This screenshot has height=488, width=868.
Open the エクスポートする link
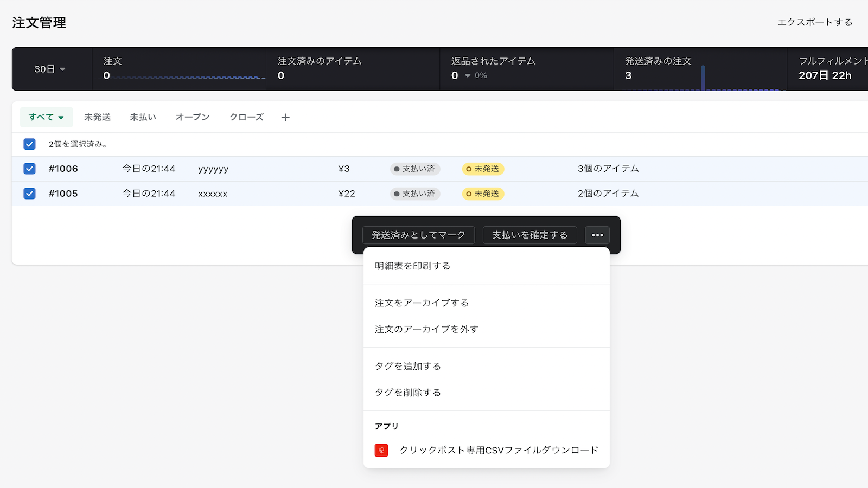(814, 22)
